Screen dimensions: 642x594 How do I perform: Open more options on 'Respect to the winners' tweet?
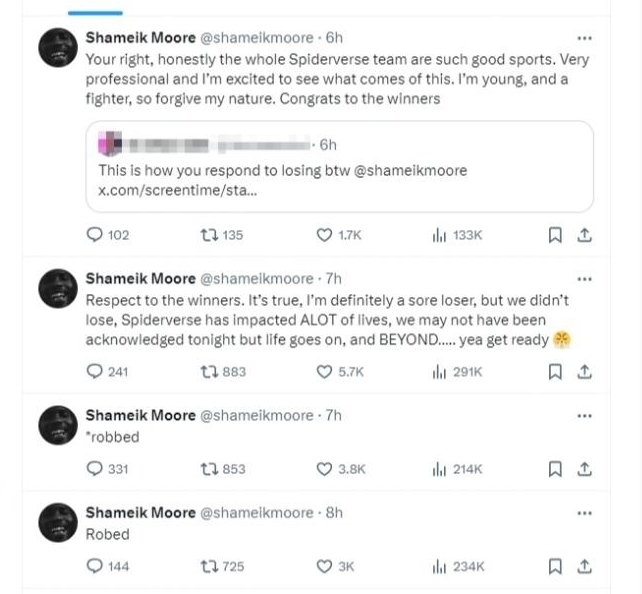(x=585, y=278)
